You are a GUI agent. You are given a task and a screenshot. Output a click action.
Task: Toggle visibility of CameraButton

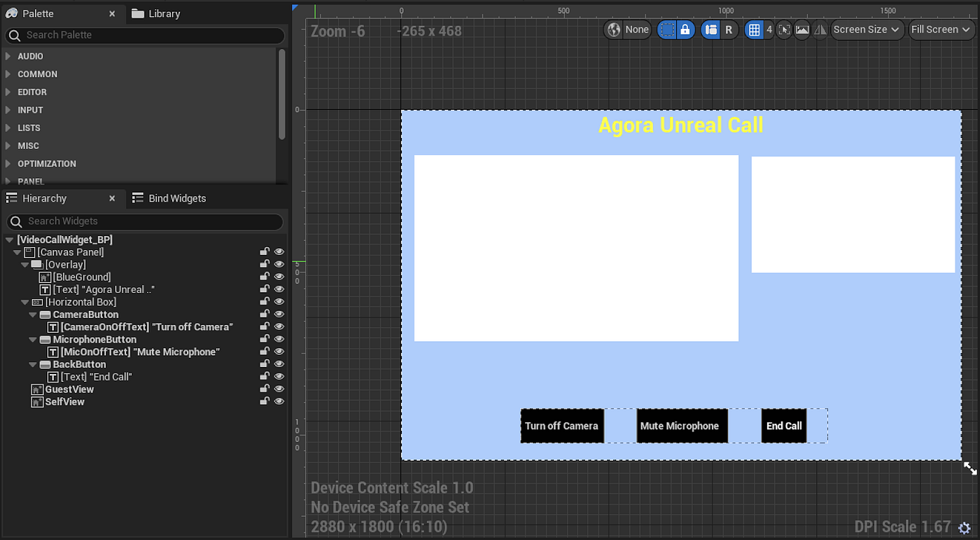279,314
